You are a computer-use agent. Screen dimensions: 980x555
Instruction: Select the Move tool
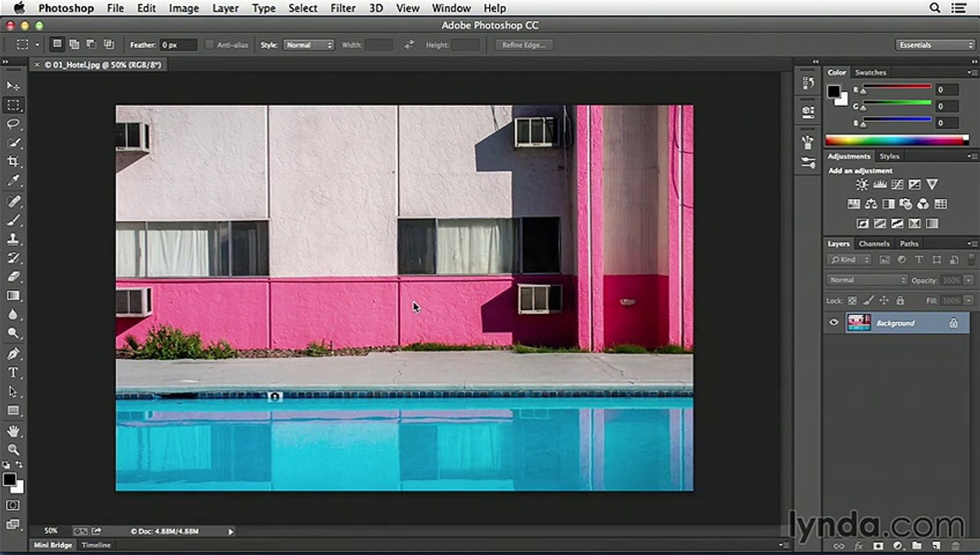pyautogui.click(x=13, y=86)
